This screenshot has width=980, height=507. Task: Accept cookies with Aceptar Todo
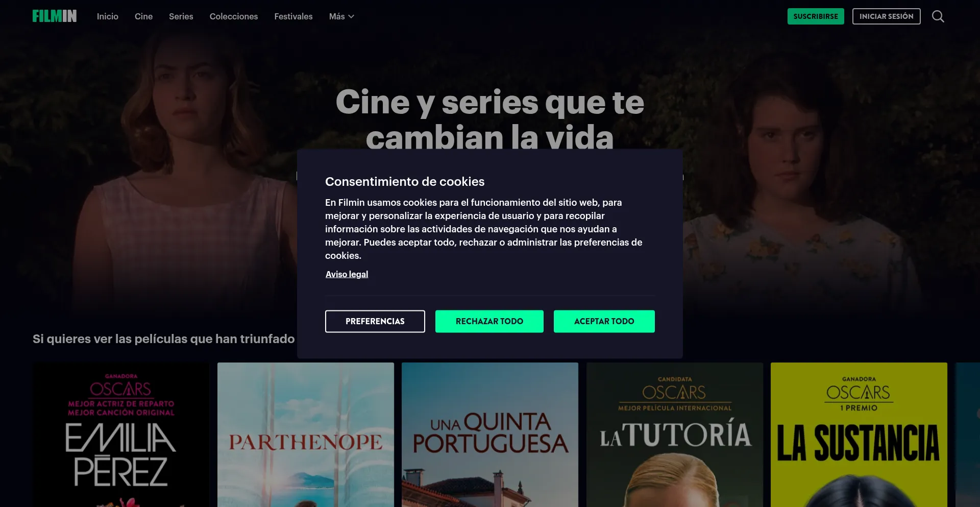[604, 321]
